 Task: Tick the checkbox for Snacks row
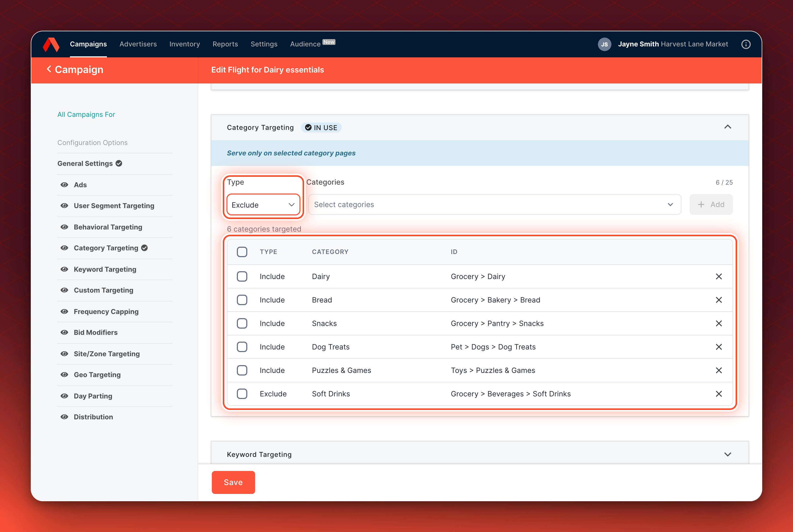tap(242, 323)
